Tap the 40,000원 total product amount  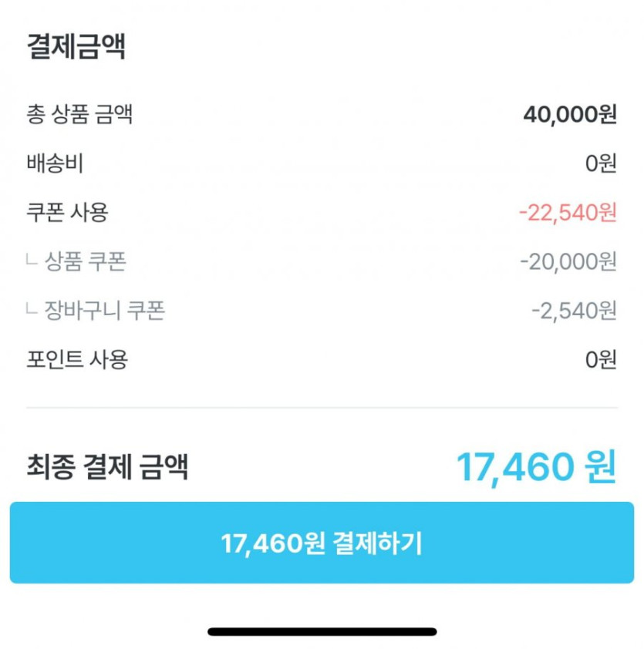tap(570, 115)
